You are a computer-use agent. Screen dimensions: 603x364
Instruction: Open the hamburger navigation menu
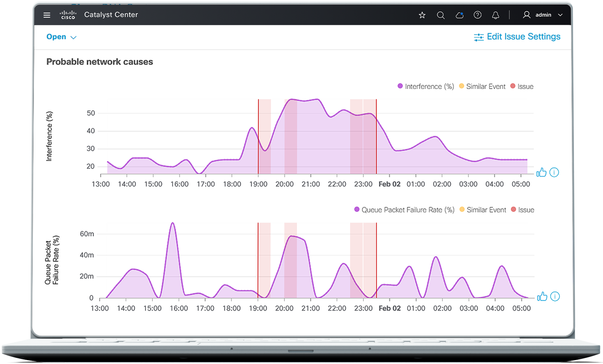click(x=47, y=15)
